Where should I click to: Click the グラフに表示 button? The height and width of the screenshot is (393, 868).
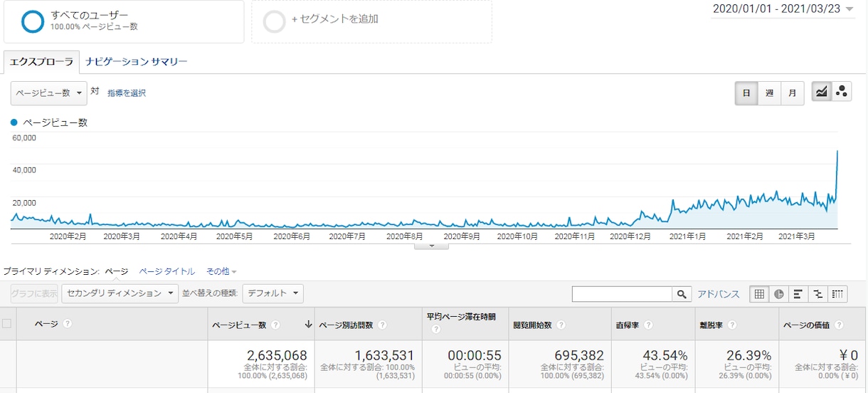point(34,293)
